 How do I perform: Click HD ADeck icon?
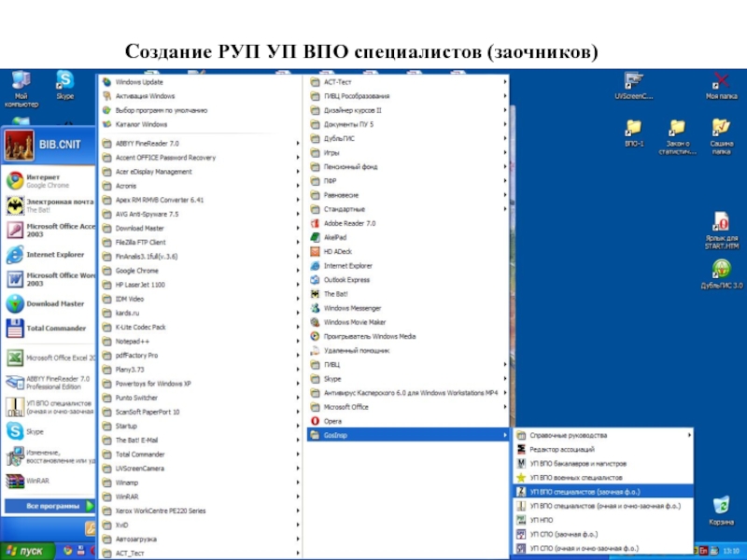point(315,251)
